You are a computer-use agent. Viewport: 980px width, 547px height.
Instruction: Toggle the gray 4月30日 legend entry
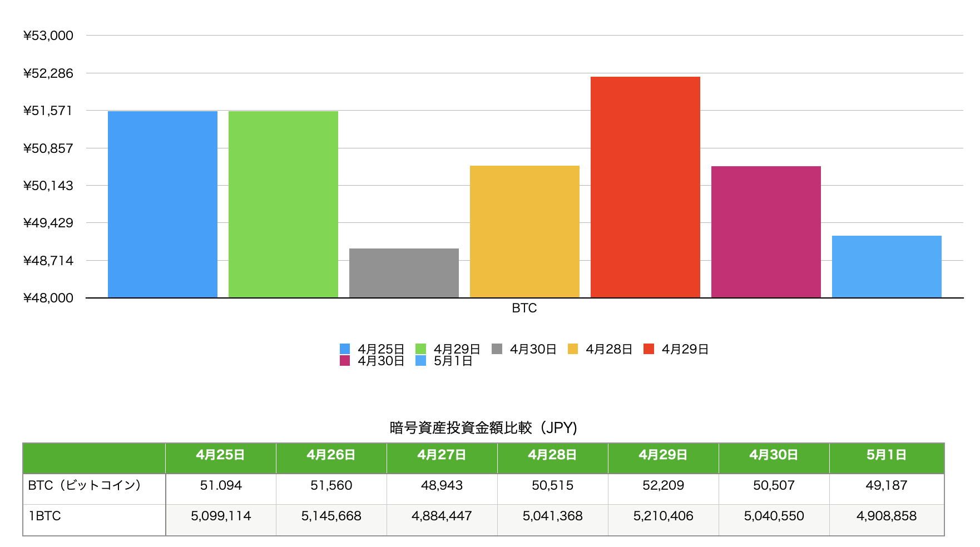pyautogui.click(x=498, y=349)
